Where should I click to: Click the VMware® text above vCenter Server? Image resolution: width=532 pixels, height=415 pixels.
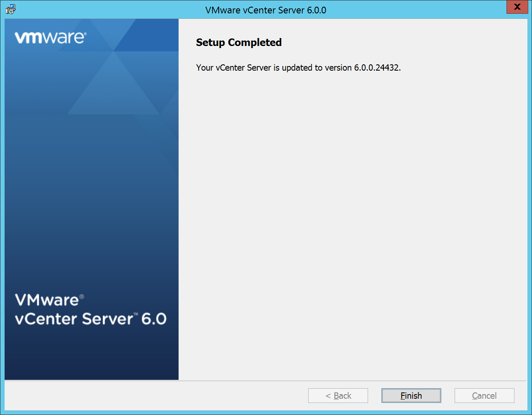click(x=47, y=300)
